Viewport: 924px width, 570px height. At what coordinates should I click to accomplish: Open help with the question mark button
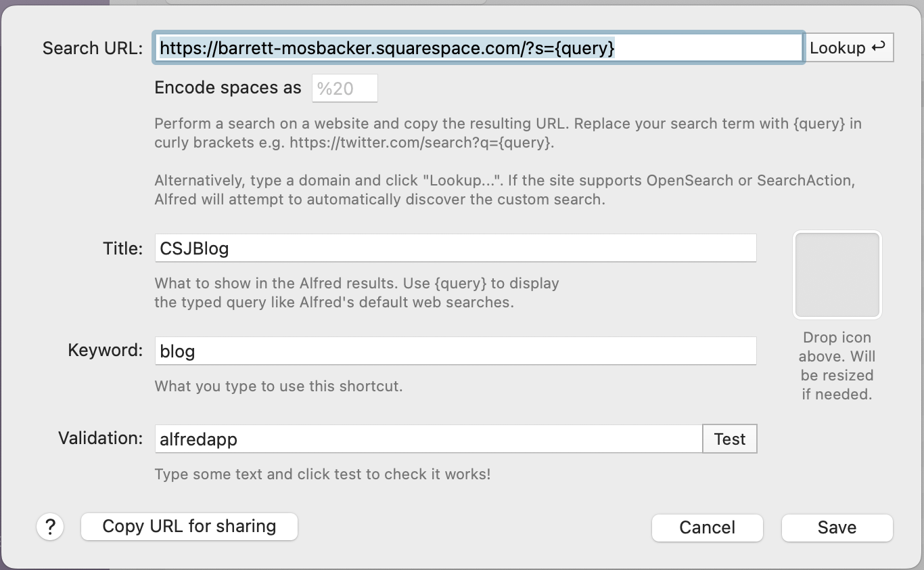[x=51, y=527]
